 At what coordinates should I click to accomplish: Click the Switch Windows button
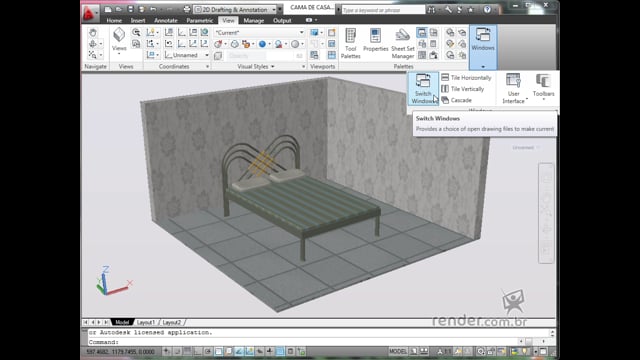click(x=423, y=89)
